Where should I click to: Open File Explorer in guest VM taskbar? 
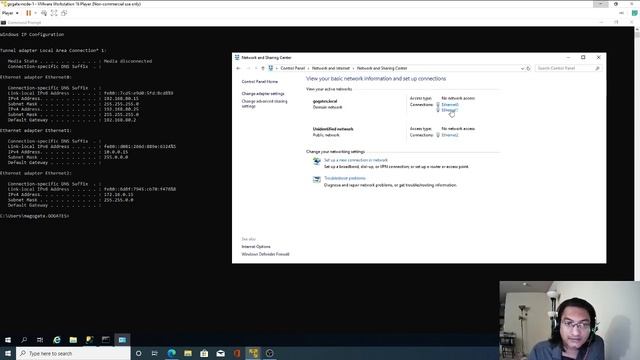click(73, 340)
